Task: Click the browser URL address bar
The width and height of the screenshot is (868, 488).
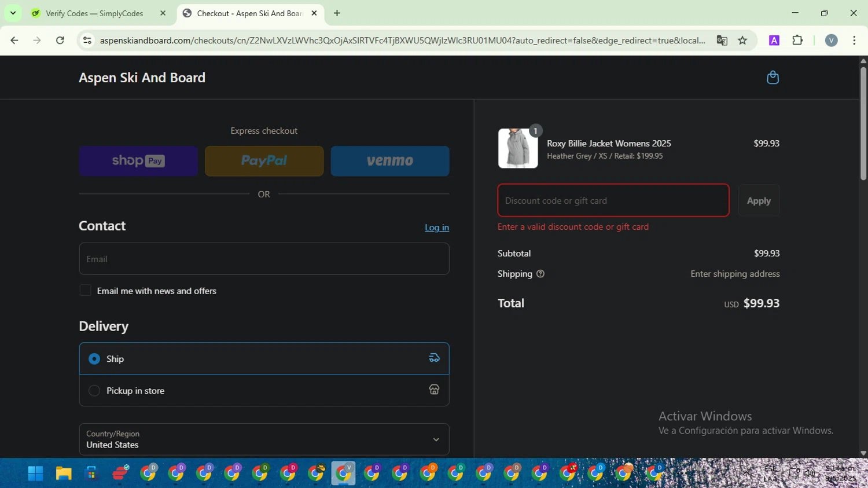Action: (x=402, y=41)
